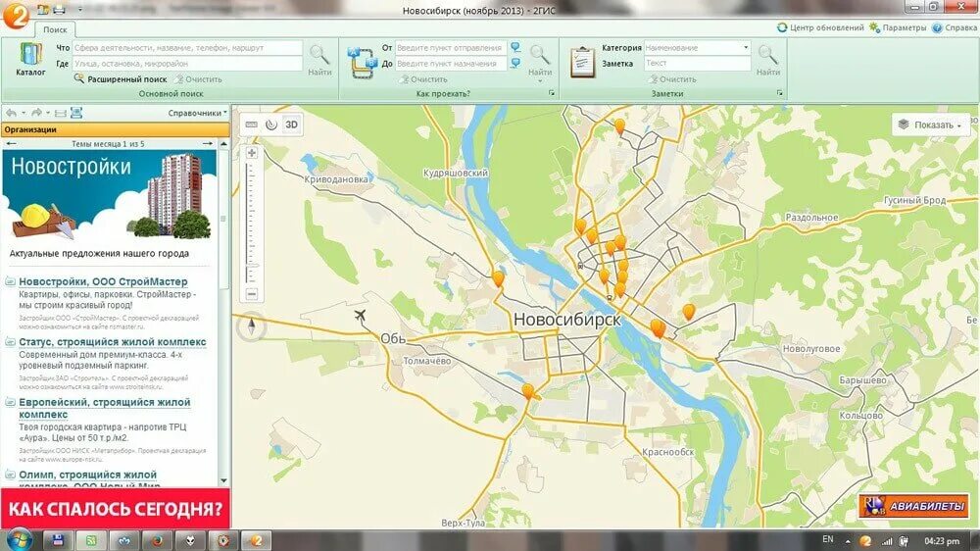Screen dimensions: 980x551
Task: Focus the От departure point field
Action: point(451,47)
